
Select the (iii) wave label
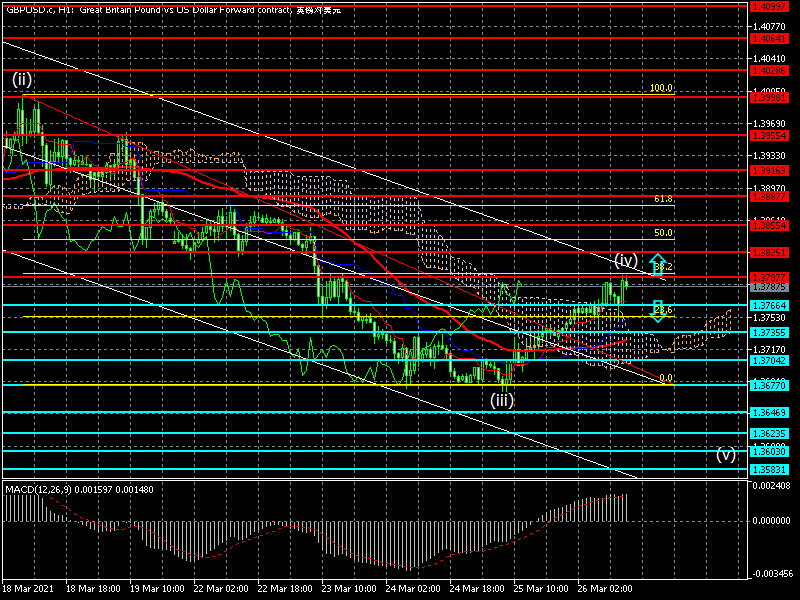502,400
